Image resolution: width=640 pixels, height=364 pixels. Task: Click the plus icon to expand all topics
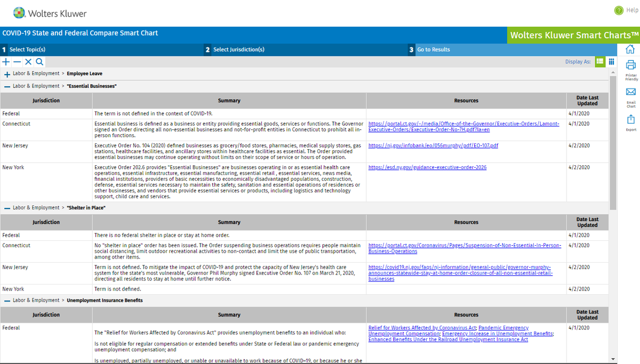coord(6,61)
